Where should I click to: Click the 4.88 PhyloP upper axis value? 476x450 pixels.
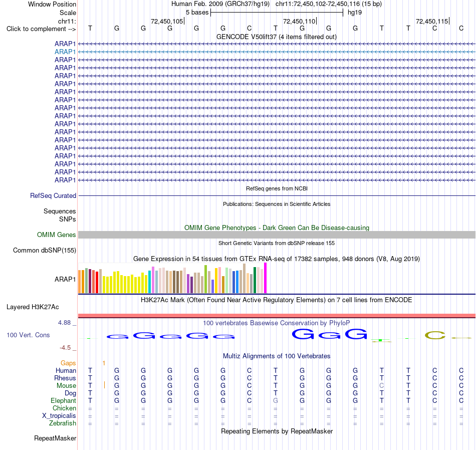(x=64, y=323)
